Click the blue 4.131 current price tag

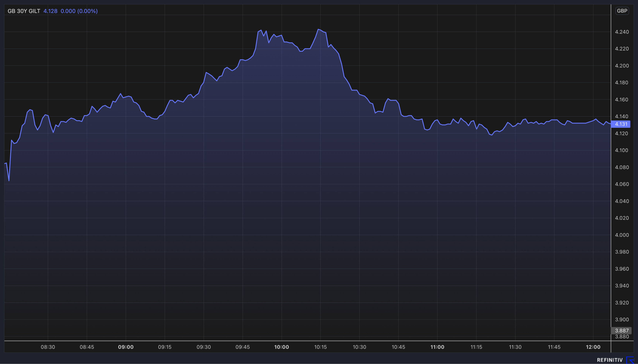[x=621, y=124]
